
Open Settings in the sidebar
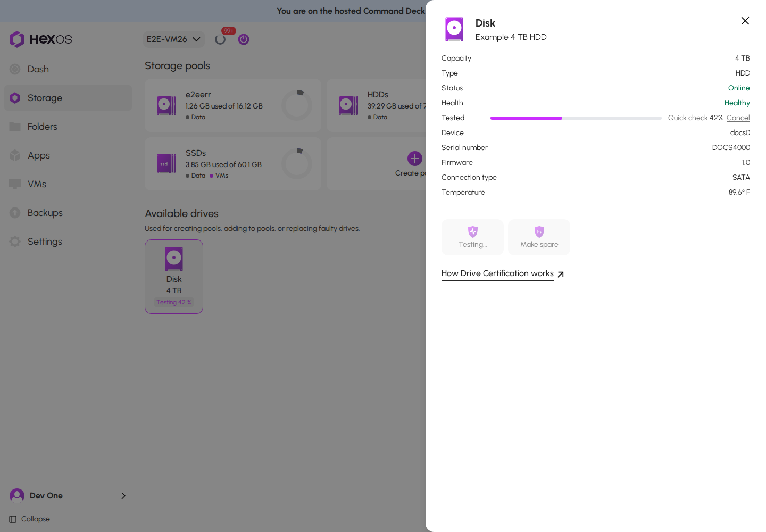tap(68, 242)
